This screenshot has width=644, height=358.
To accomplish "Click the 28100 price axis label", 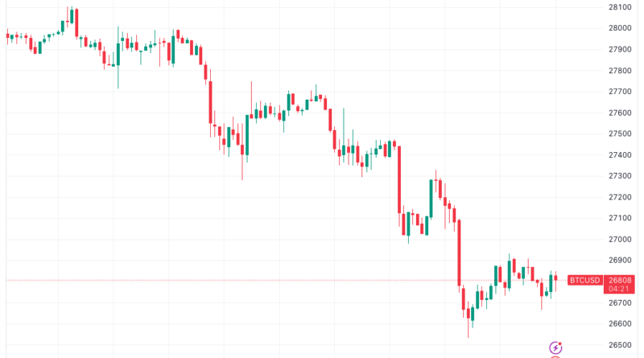I will tap(621, 7).
